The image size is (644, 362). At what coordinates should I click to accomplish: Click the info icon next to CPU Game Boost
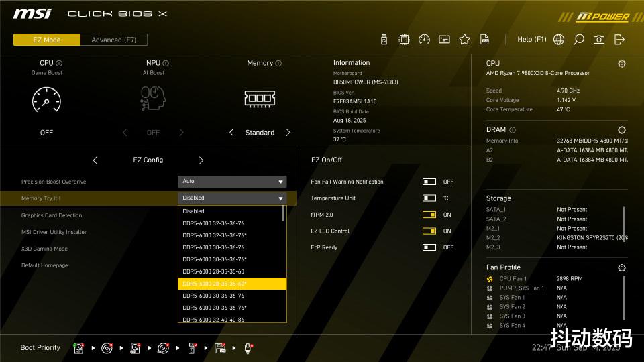click(59, 63)
